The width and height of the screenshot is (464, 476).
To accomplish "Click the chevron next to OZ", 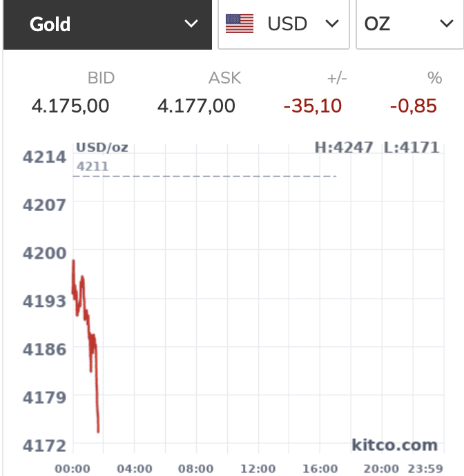I will [446, 23].
